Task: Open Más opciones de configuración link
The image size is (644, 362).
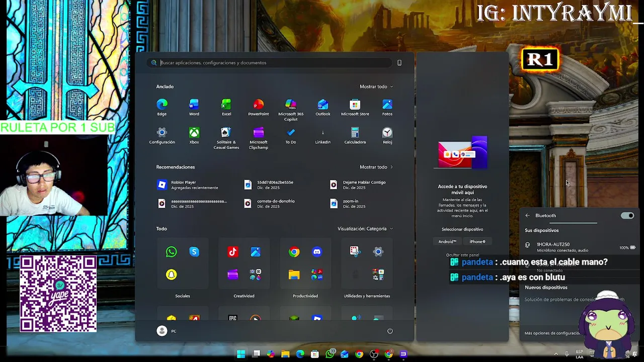Action: 552,333
